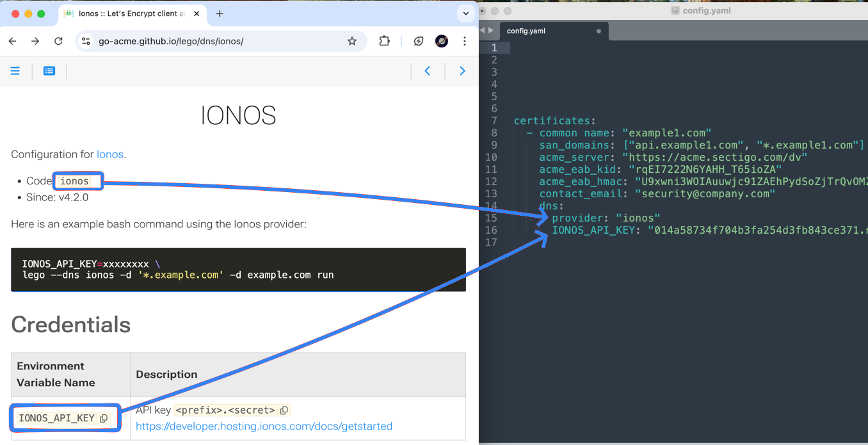Click line number 17 in editor gutter

point(491,242)
